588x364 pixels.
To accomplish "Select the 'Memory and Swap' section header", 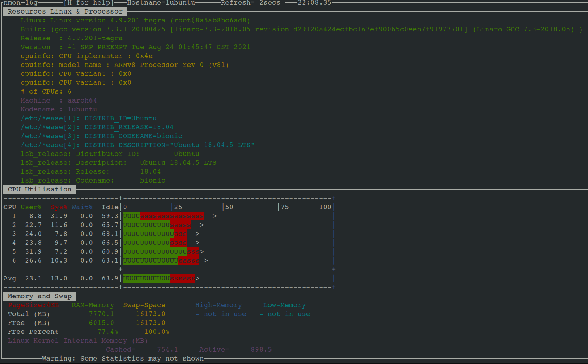I will (40, 296).
